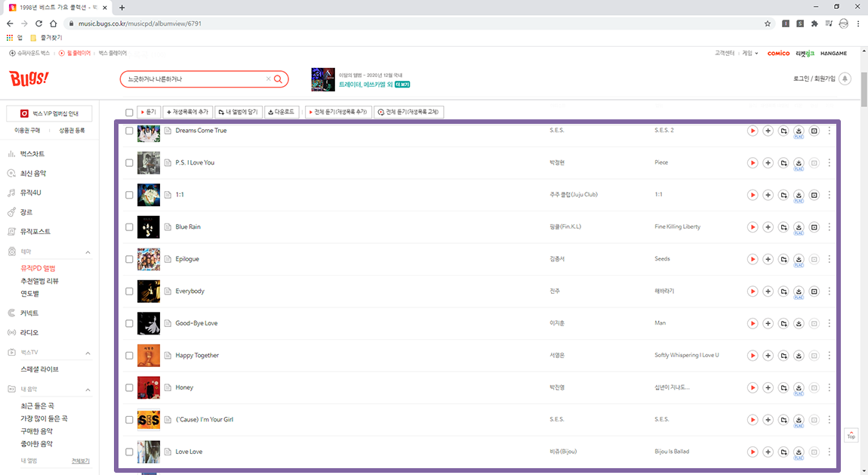Viewport: 868px width, 475px height.
Task: Check the Dreams Come True checkbox
Action: click(x=129, y=131)
